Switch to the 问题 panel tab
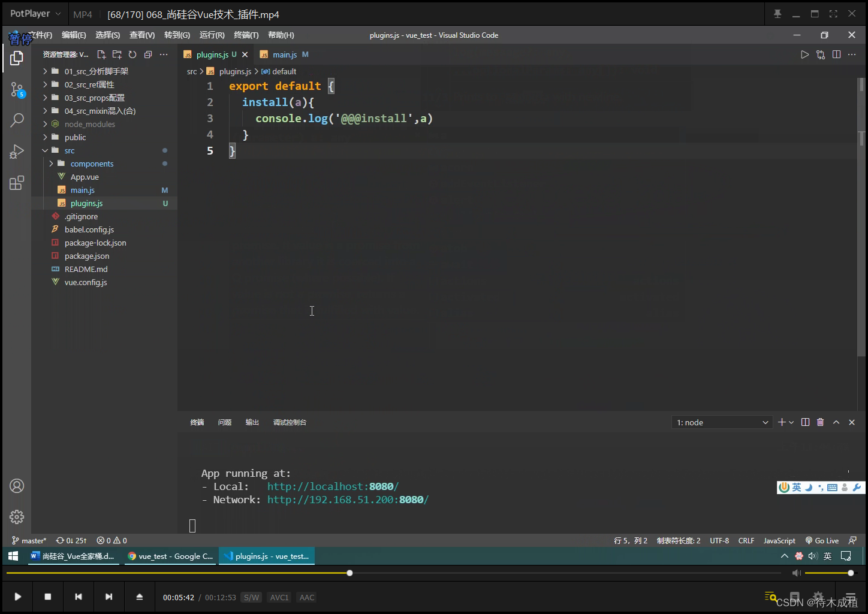This screenshot has height=614, width=868. click(225, 422)
